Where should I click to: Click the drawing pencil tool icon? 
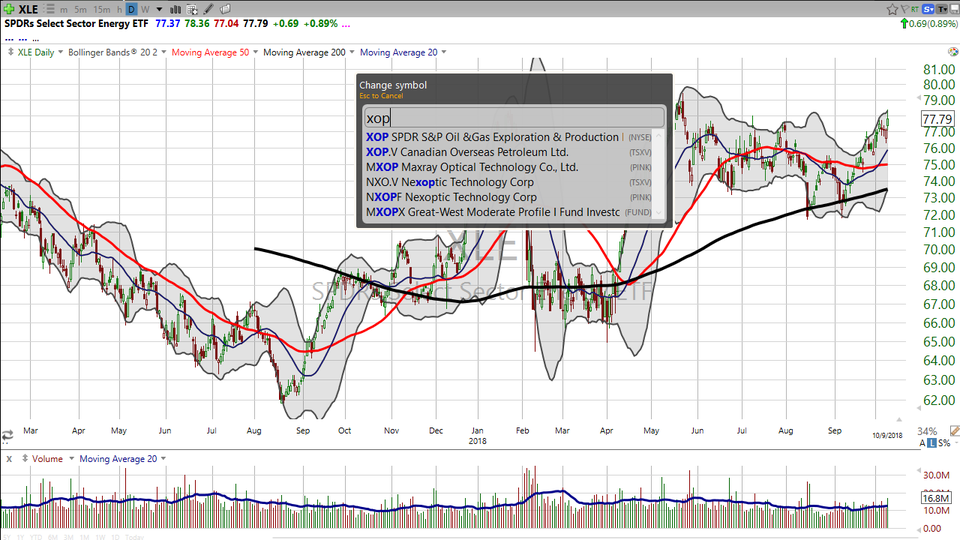[x=208, y=9]
